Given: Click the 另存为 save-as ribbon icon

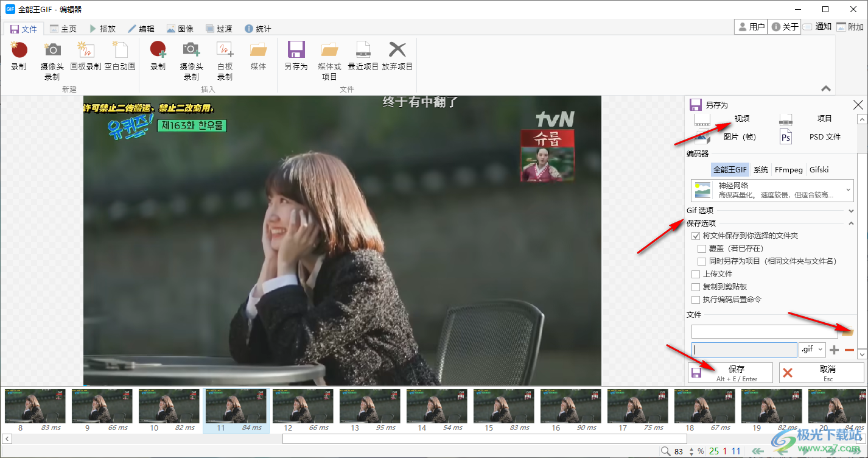Looking at the screenshot, I should (x=296, y=56).
